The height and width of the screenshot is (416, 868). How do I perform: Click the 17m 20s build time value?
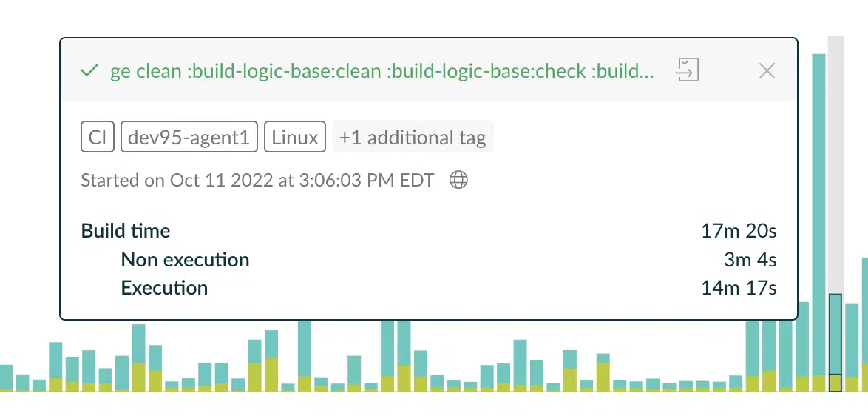(739, 230)
